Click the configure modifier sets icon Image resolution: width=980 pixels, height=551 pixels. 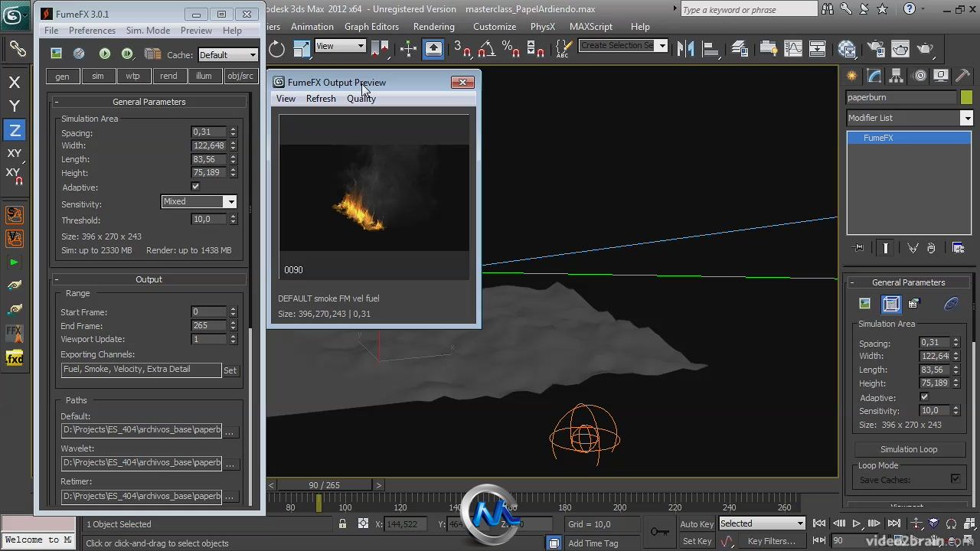958,248
